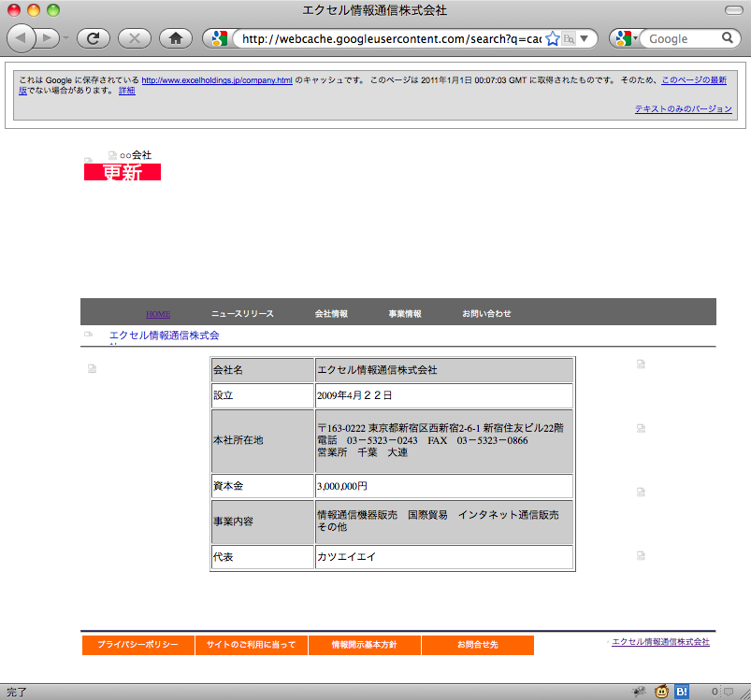Screen dimensions: 751x700
Task: Select the 会社名 table cell
Action: (x=263, y=370)
